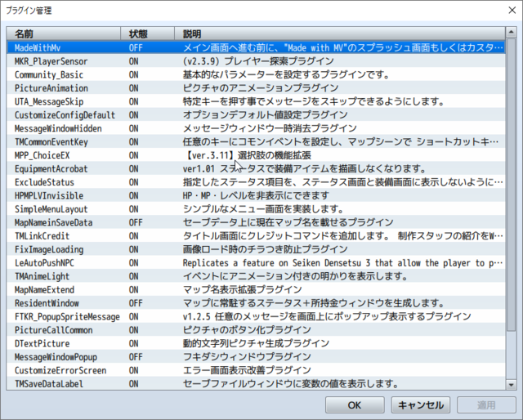Select the FTKR_PopupSpriteMessage plugin
523x420 pixels.
coord(256,316)
